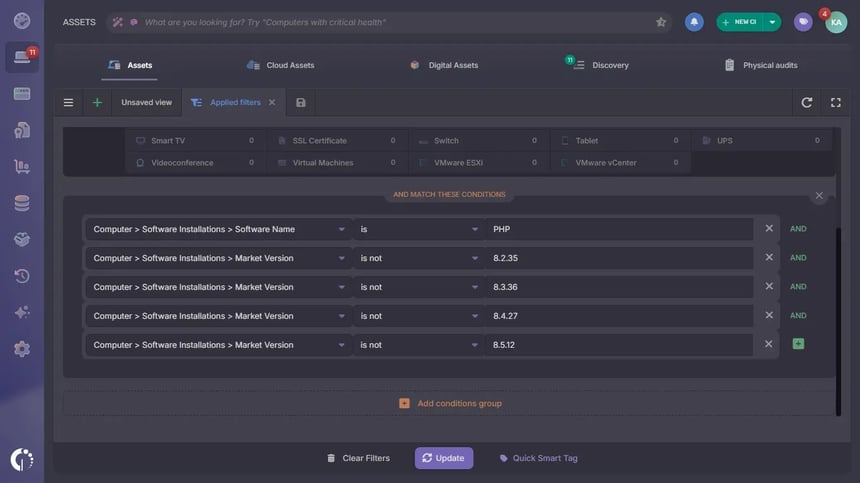860x483 pixels.
Task: Add a new view with green plus
Action: pyautogui.click(x=97, y=103)
